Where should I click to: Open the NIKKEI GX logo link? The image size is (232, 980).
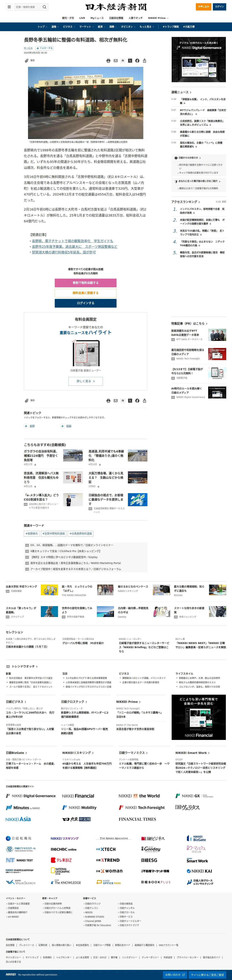click(x=194, y=796)
